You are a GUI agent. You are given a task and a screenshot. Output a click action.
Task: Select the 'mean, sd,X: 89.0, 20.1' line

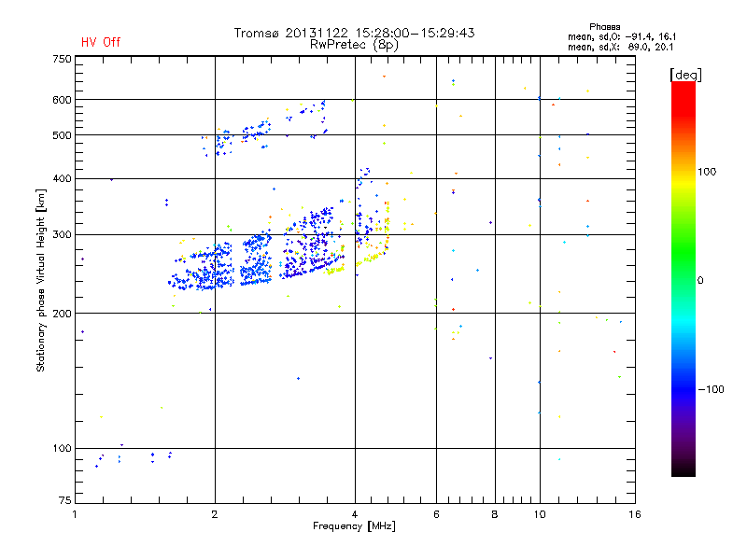click(x=620, y=48)
